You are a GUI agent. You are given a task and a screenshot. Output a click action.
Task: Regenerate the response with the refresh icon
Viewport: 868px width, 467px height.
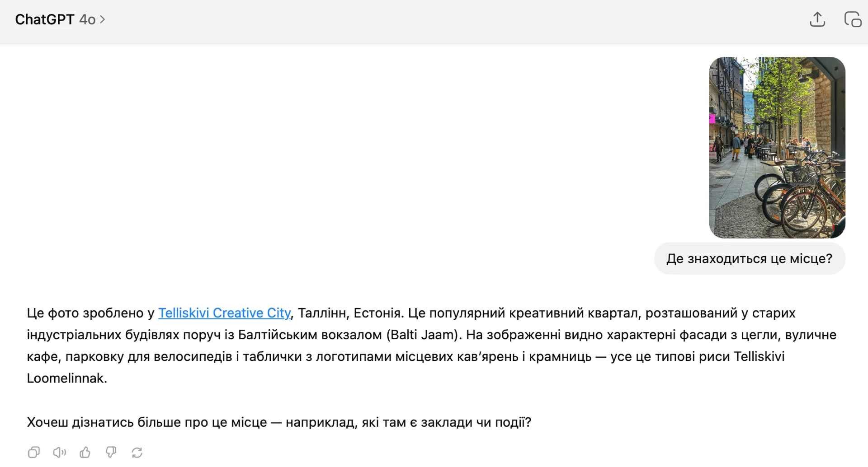137,452
